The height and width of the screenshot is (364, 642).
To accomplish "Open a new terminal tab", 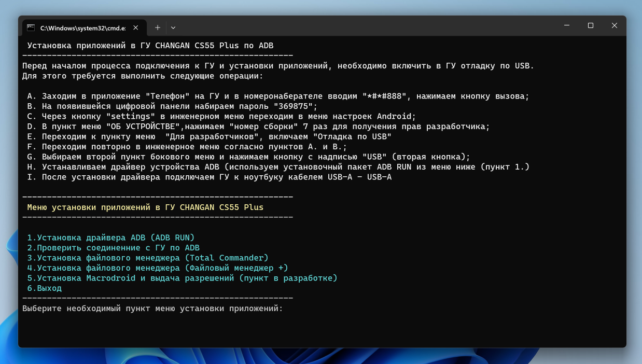I will coord(158,27).
